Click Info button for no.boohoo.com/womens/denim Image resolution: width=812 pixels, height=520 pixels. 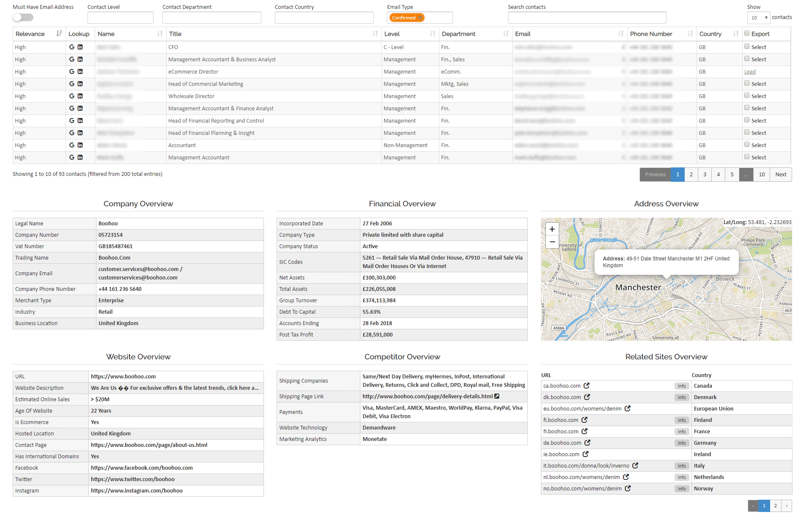tap(682, 489)
